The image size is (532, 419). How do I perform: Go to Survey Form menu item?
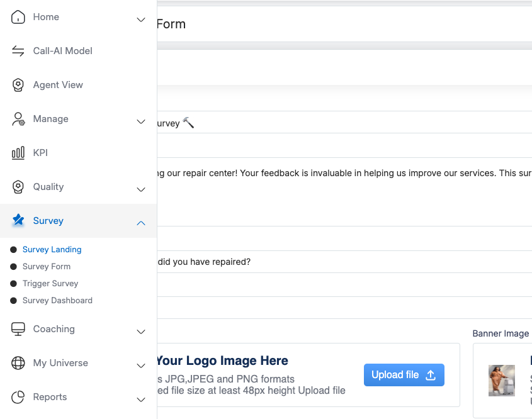[x=47, y=267]
